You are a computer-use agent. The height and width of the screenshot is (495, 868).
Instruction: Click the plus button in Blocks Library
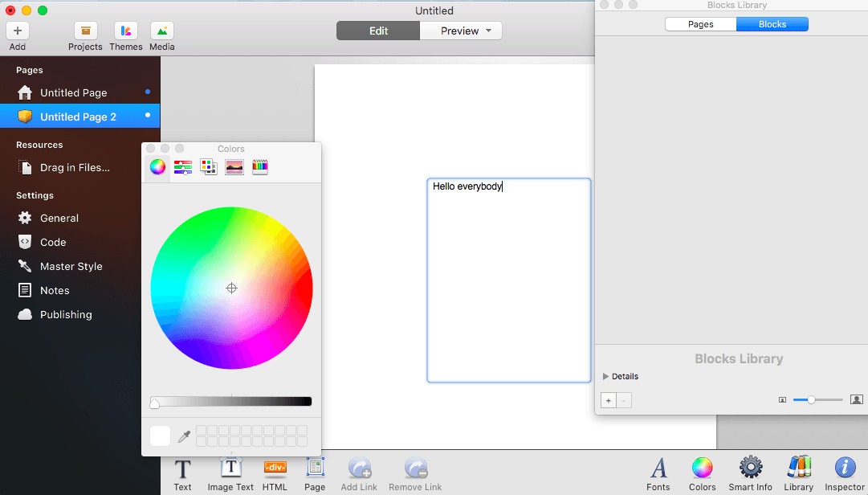tap(609, 400)
